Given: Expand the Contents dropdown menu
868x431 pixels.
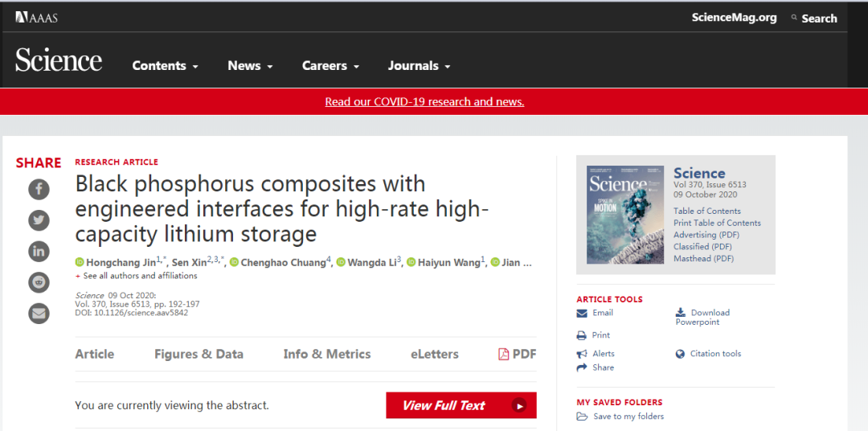Looking at the screenshot, I should [165, 66].
